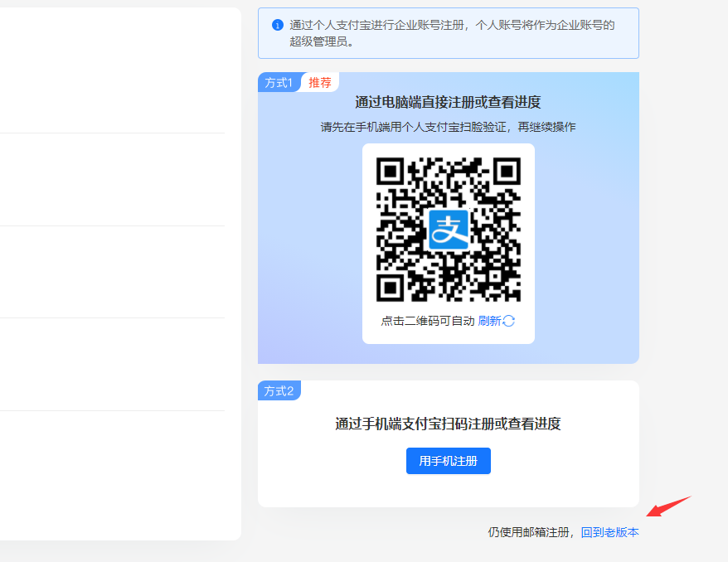Click the top-left finder square of the QR code
Image resolution: width=728 pixels, height=562 pixels.
390,171
